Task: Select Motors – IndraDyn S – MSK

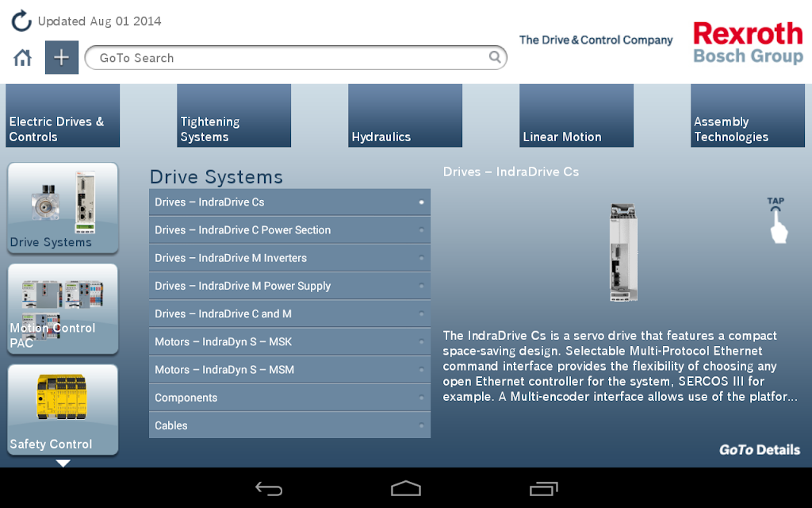Action: pyautogui.click(x=290, y=342)
